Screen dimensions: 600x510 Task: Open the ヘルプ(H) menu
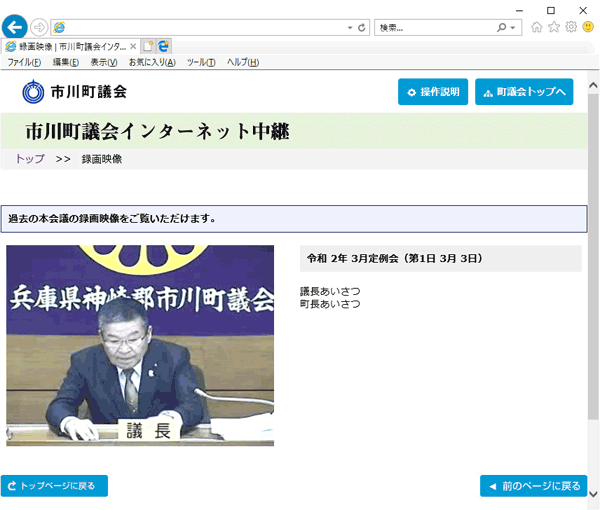[243, 62]
